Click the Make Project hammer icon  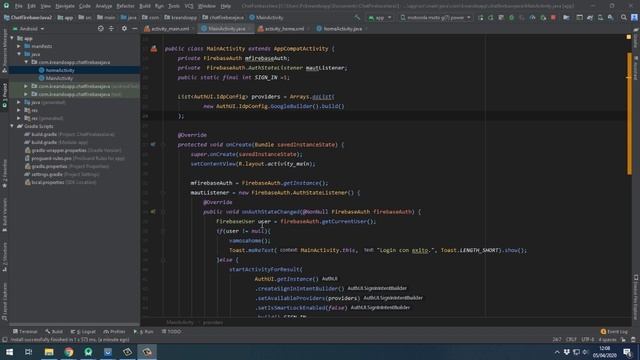click(357, 18)
